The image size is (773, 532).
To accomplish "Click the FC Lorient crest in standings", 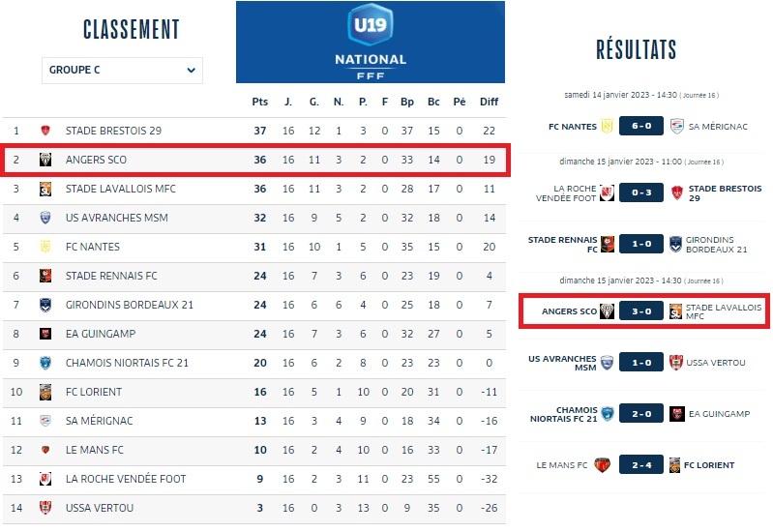I will tap(45, 392).
